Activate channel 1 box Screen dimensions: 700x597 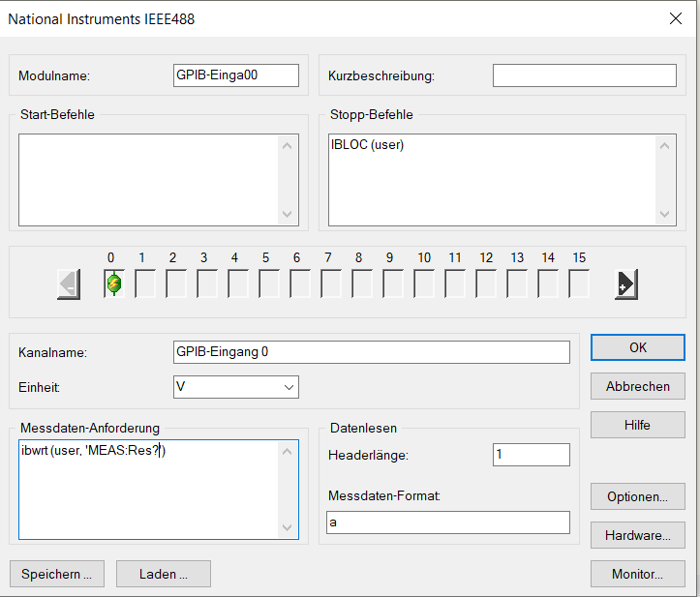click(x=145, y=284)
